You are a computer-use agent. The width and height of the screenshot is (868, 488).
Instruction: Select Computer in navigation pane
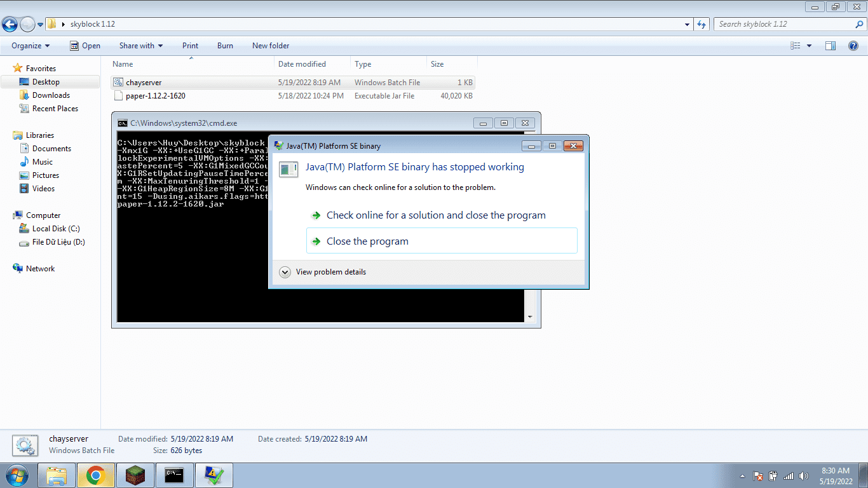click(43, 215)
